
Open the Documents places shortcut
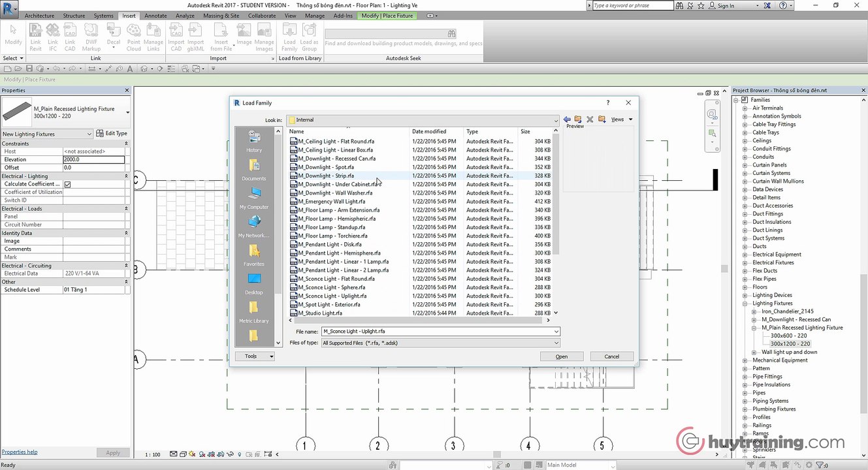tap(254, 170)
